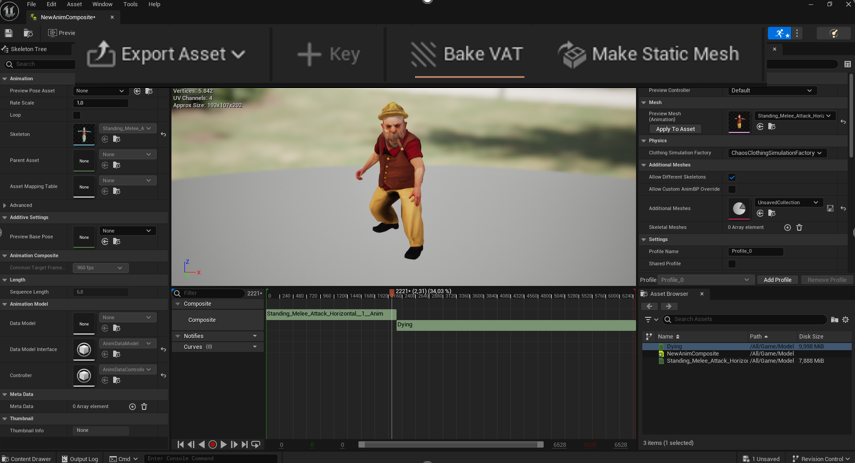The height and width of the screenshot is (463, 855).
Task: Click the blue Animation mode icon at top right
Action: pos(779,33)
